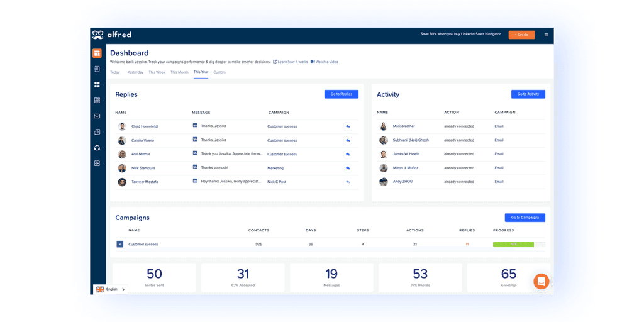
Task: Open the orange chat support bubble
Action: (541, 281)
